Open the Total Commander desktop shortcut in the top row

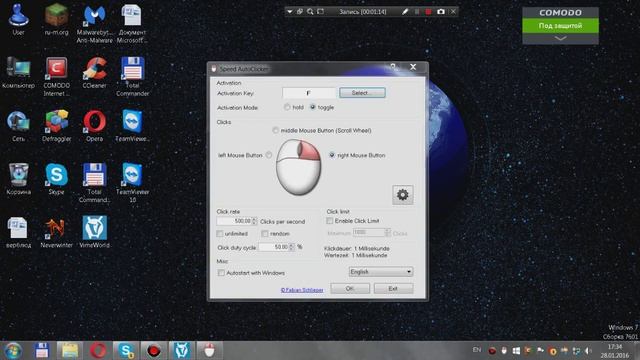(132, 76)
